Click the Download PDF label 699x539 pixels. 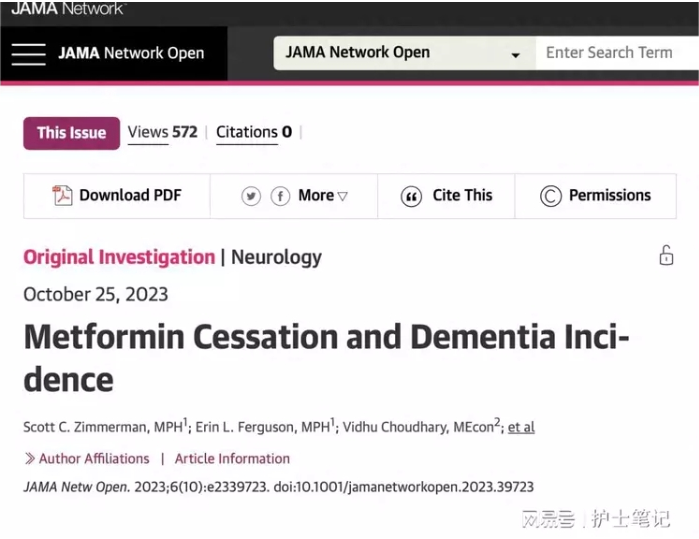(130, 195)
